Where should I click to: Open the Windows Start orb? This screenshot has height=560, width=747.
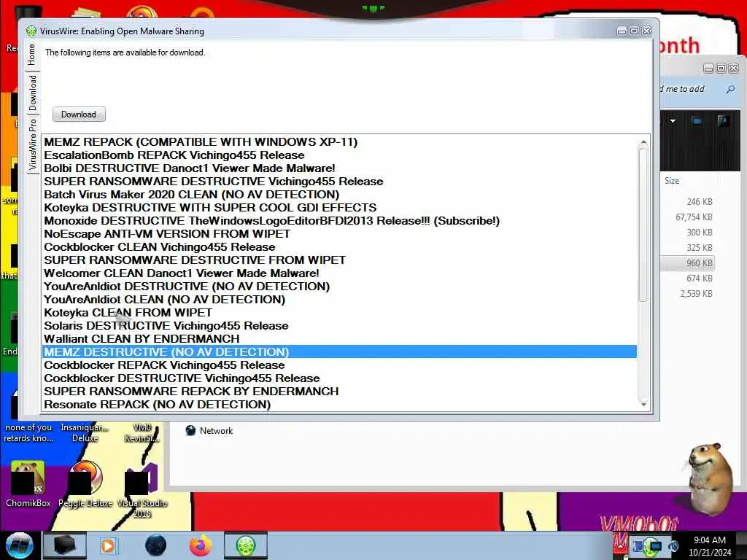click(20, 545)
